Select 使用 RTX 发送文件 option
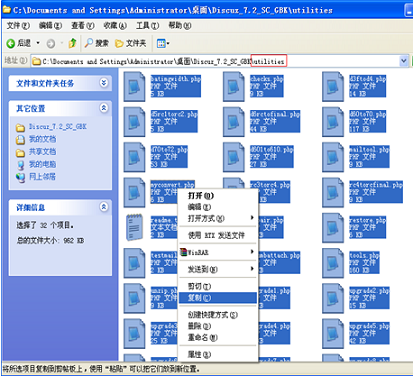 pyautogui.click(x=218, y=235)
